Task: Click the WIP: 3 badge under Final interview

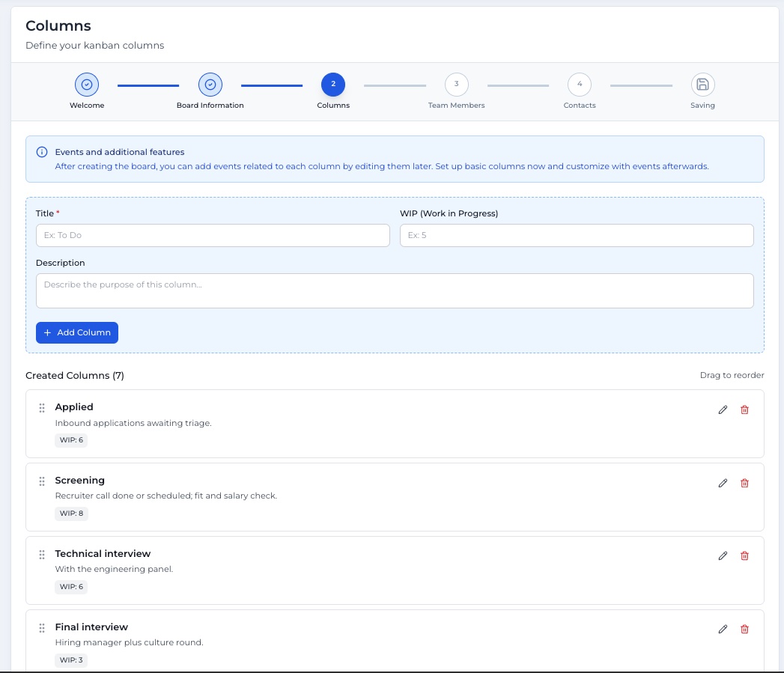Action: [x=71, y=660]
